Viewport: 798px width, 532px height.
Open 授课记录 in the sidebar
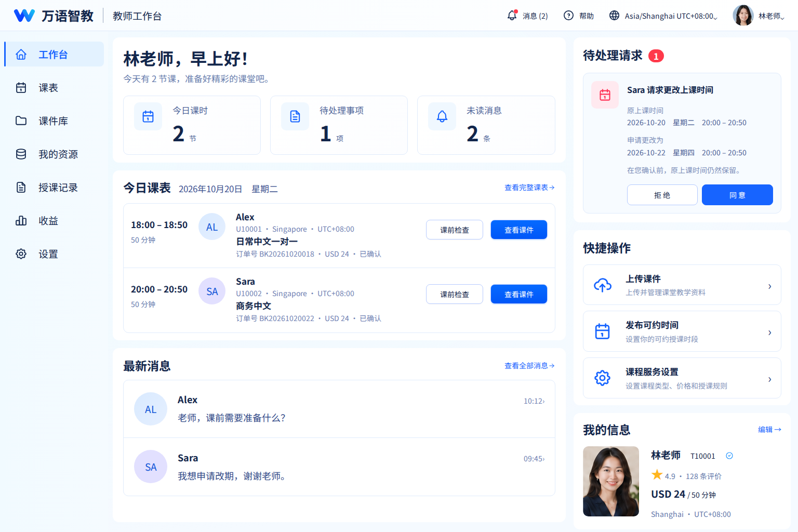coord(54,187)
